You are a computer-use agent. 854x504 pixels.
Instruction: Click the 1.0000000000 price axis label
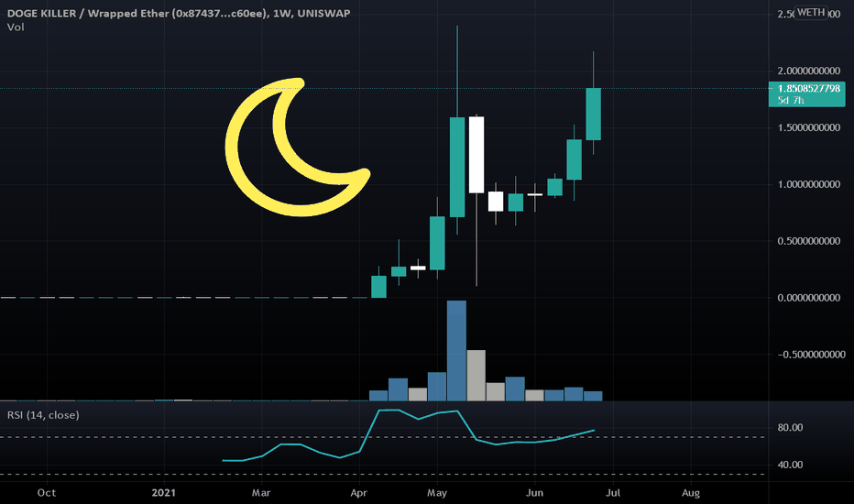pos(809,184)
